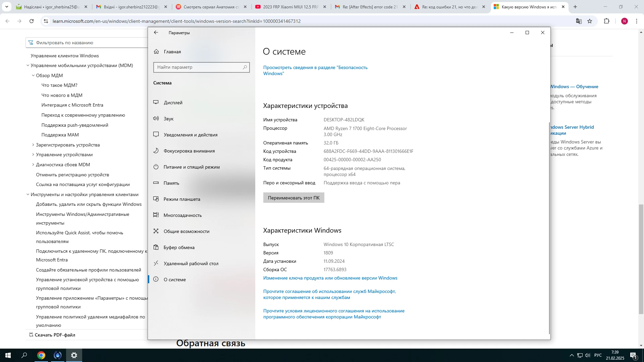
Task: Bookmark this page with star icon
Action: (590, 21)
